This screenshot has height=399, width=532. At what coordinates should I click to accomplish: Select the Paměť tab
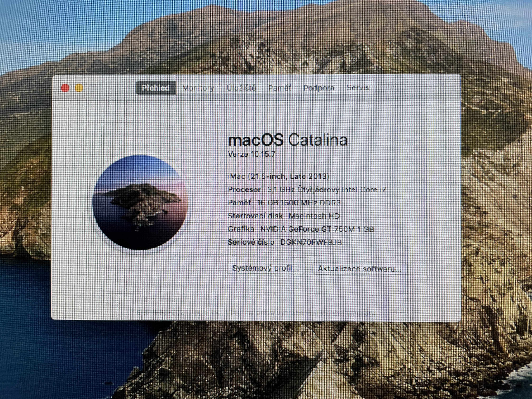(279, 88)
